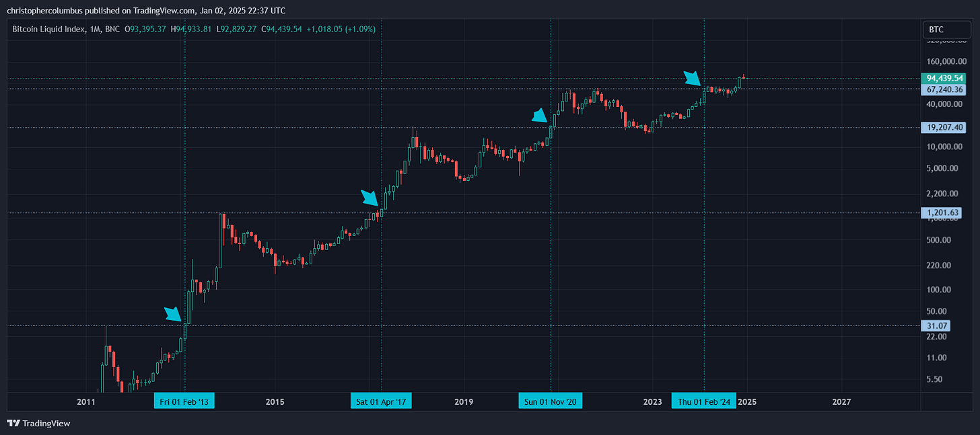This screenshot has height=435, width=980.
Task: Click the 2,200.00 price axis tick
Action: click(x=944, y=194)
